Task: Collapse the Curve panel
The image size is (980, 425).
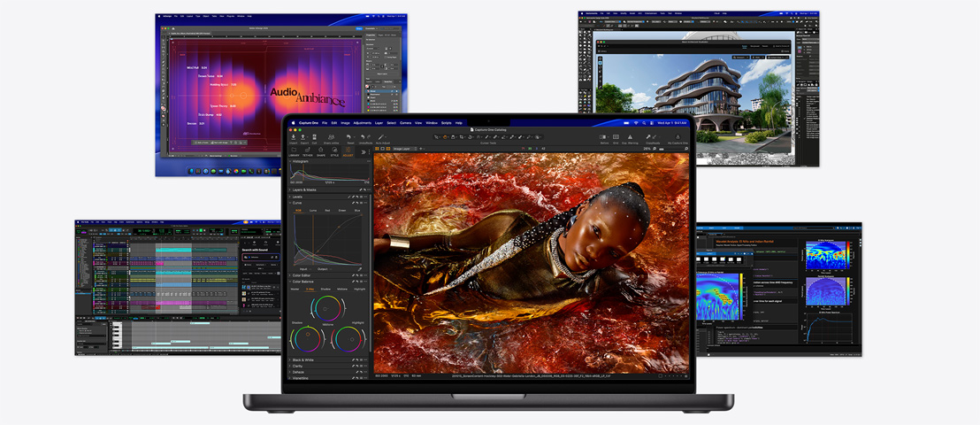Action: click(289, 203)
